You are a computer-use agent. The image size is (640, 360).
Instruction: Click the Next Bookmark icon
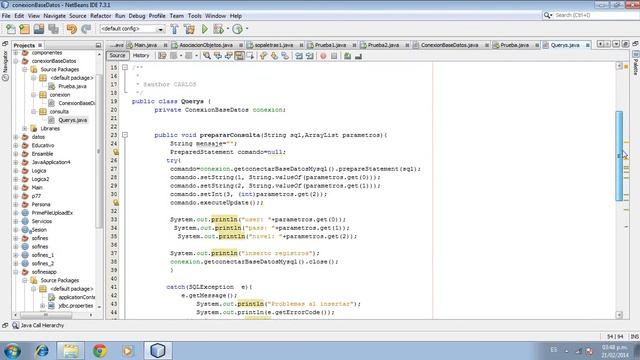274,56
